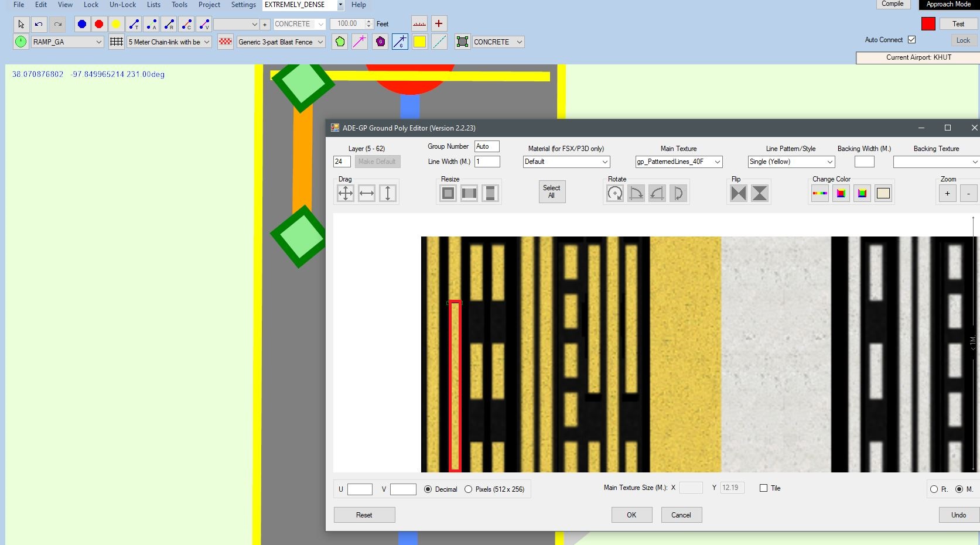
Task: Click the Reset button in the Ground Poly Editor
Action: 364,515
